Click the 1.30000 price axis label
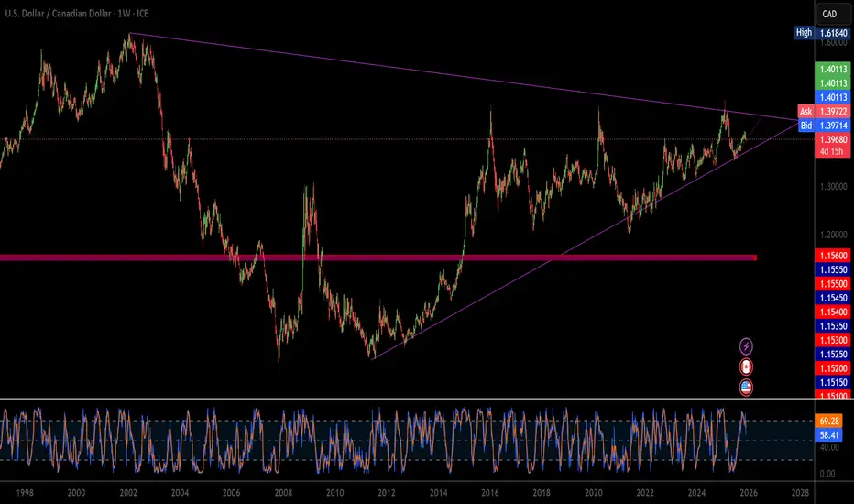Image resolution: width=854 pixels, height=504 pixels. coord(833,186)
